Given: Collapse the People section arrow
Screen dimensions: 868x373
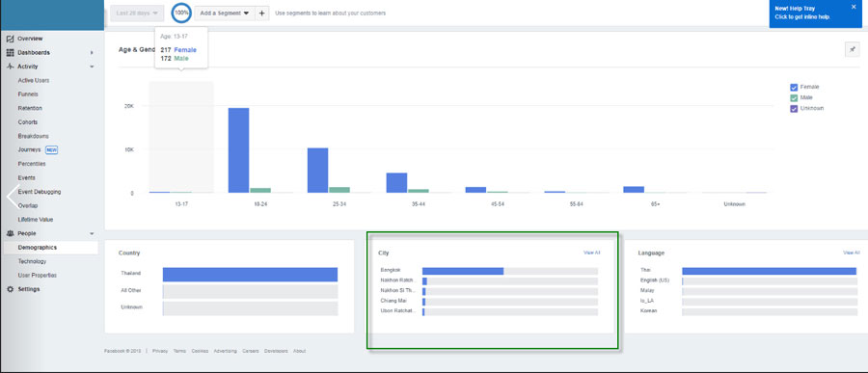Looking at the screenshot, I should [x=92, y=234].
